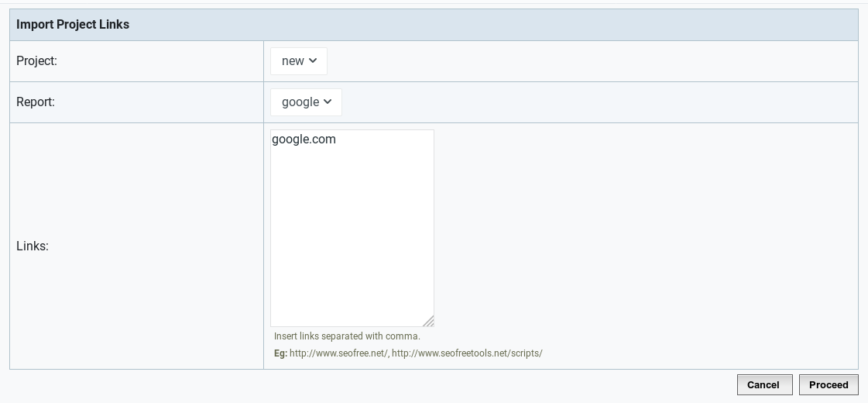The height and width of the screenshot is (403, 868).
Task: Click the chevron arrow beside "new"
Action: pyautogui.click(x=313, y=61)
